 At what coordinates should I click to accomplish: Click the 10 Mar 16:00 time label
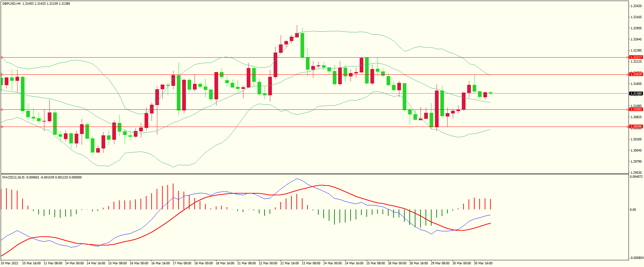pyautogui.click(x=31, y=263)
